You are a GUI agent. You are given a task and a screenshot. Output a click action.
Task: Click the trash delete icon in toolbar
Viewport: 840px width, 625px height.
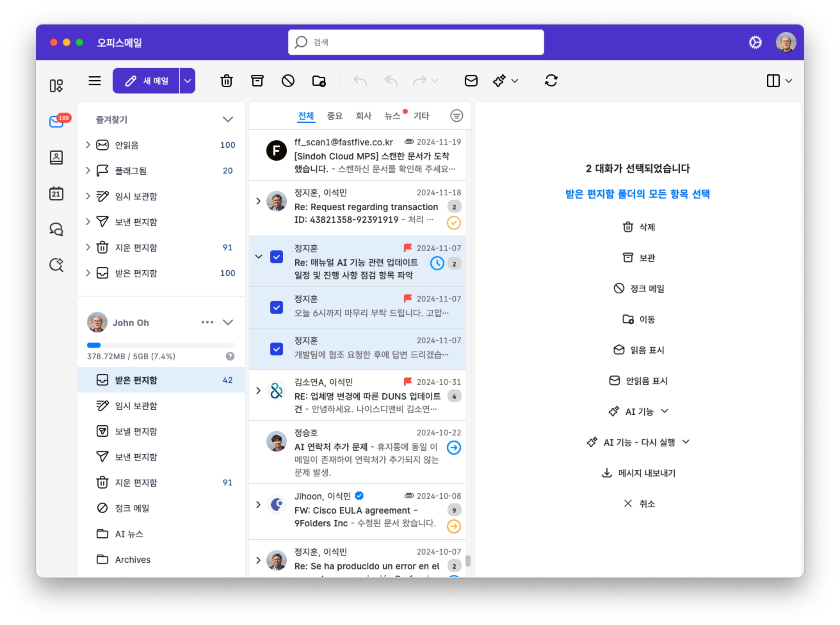tap(226, 81)
